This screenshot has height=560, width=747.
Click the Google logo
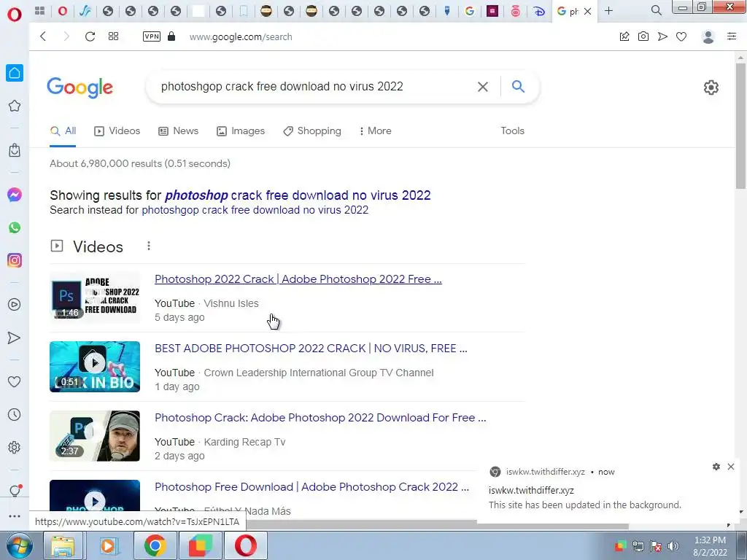click(80, 87)
